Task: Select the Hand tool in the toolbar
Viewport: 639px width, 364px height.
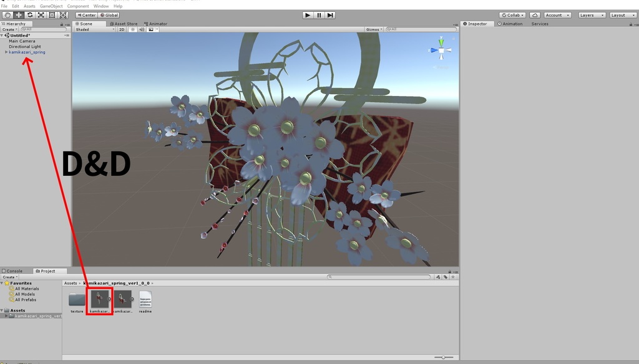Action: (7, 15)
